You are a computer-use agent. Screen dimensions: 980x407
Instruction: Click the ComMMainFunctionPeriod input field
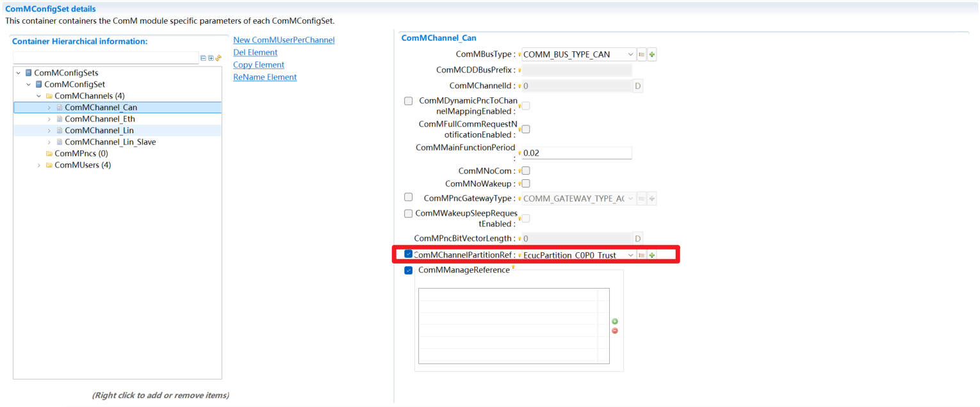(x=576, y=154)
